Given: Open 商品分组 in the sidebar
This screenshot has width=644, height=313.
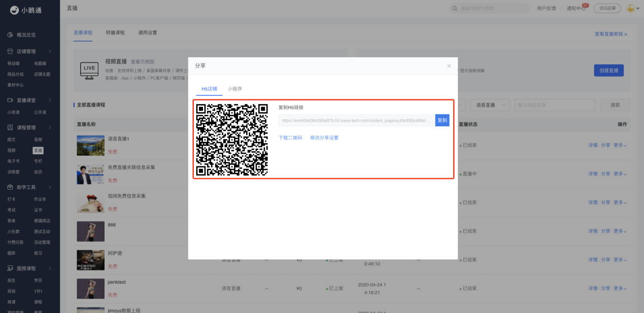Looking at the screenshot, I should [15, 74].
